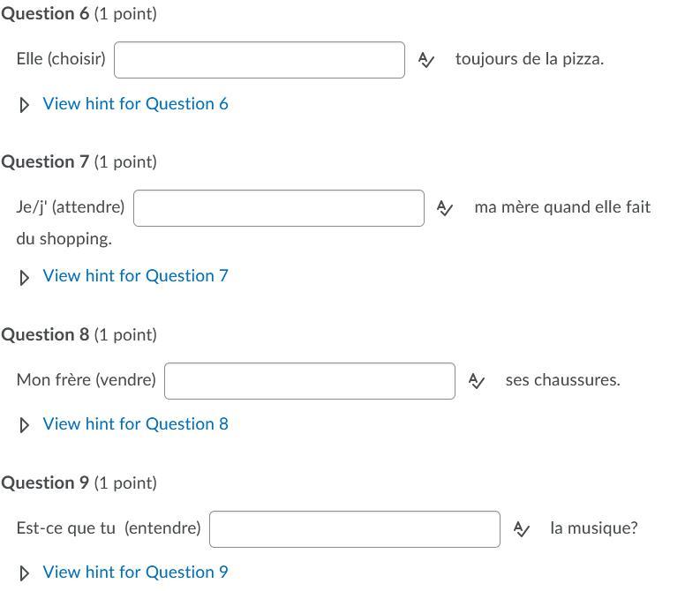Open View hint for Question 8 link
The width and height of the screenshot is (700, 591).
[x=135, y=424]
